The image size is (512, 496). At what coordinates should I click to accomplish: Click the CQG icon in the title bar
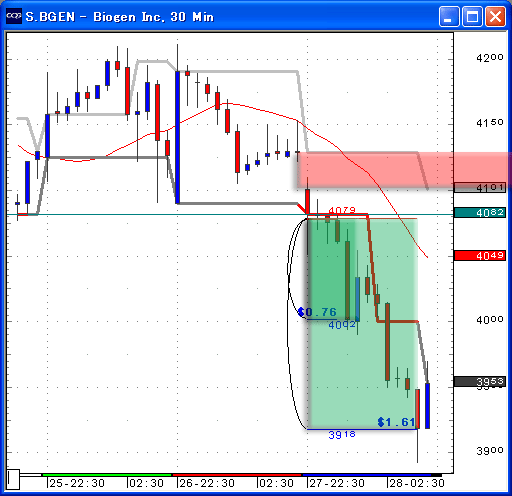point(14,16)
